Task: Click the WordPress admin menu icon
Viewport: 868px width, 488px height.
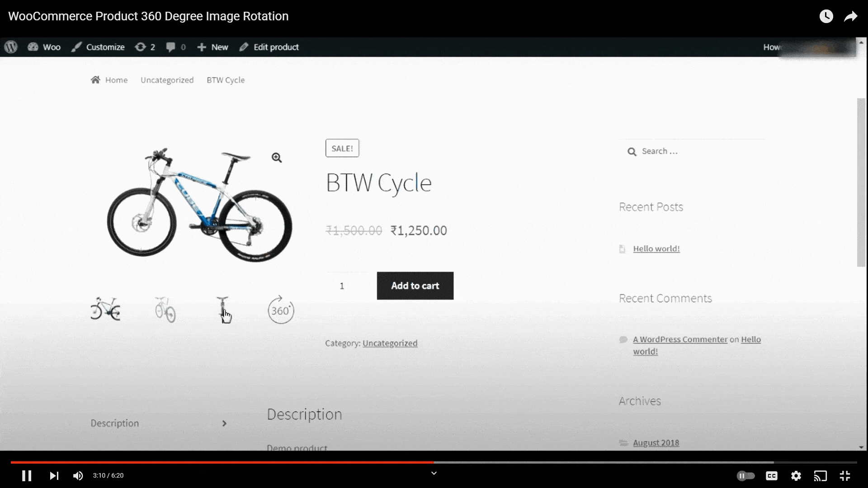Action: [11, 47]
